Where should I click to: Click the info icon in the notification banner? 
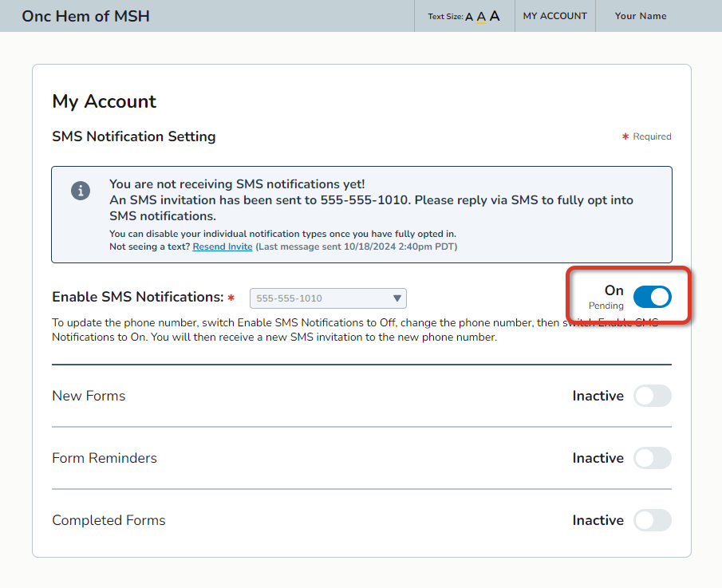click(81, 191)
